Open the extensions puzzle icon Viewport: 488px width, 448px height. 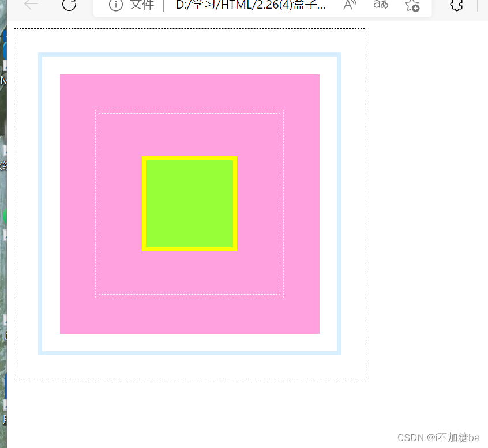tap(456, 5)
